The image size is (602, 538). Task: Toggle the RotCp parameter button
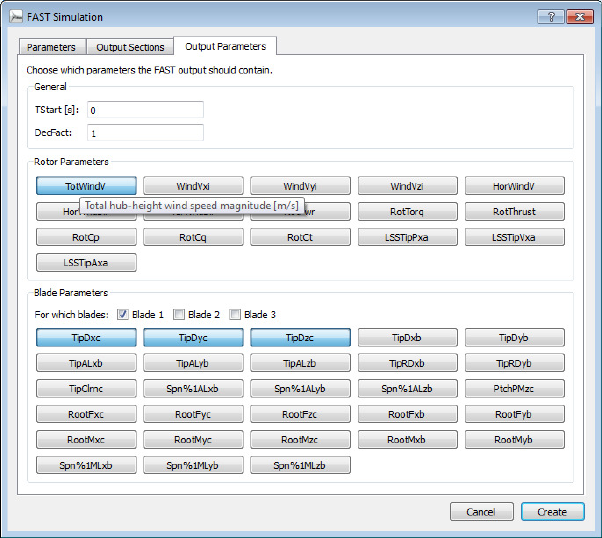pyautogui.click(x=86, y=237)
